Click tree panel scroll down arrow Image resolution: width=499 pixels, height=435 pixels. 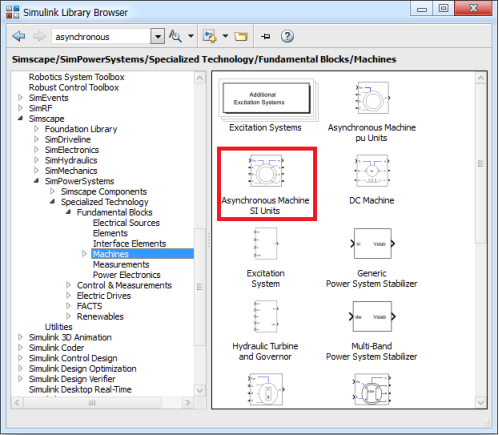pos(200,390)
